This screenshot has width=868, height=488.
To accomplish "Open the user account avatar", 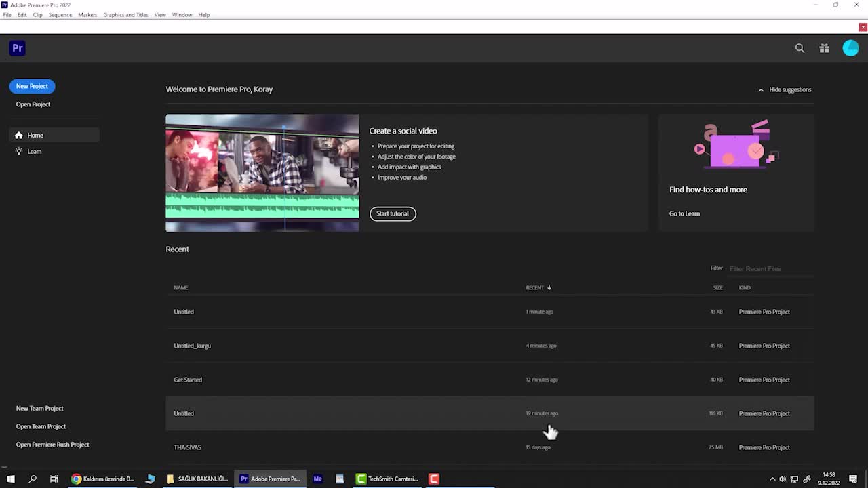I will pyautogui.click(x=850, y=48).
